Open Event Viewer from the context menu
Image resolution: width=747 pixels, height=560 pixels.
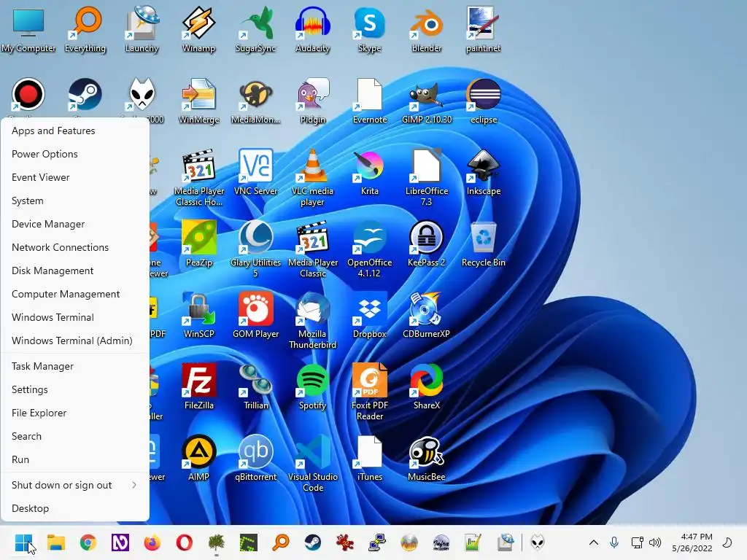pyautogui.click(x=75, y=178)
